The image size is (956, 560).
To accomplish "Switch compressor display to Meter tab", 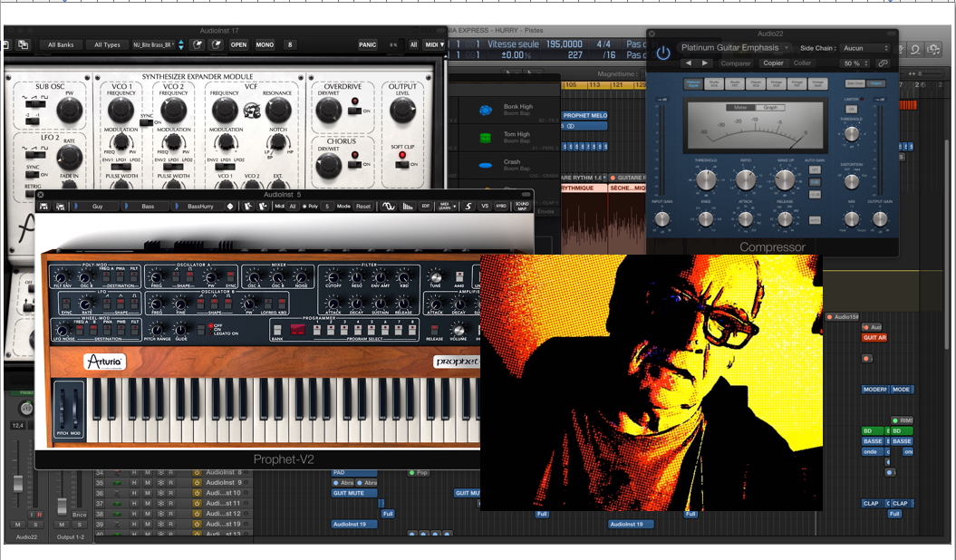I will pos(740,108).
